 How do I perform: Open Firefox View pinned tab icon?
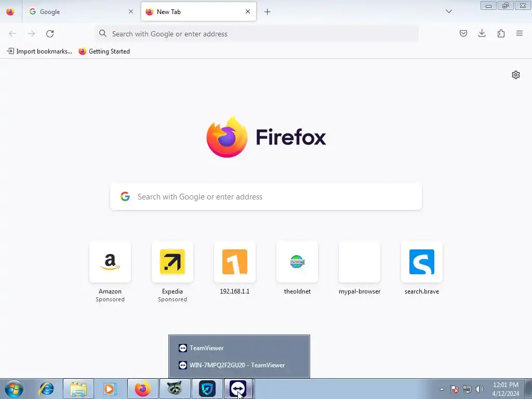(x=10, y=11)
